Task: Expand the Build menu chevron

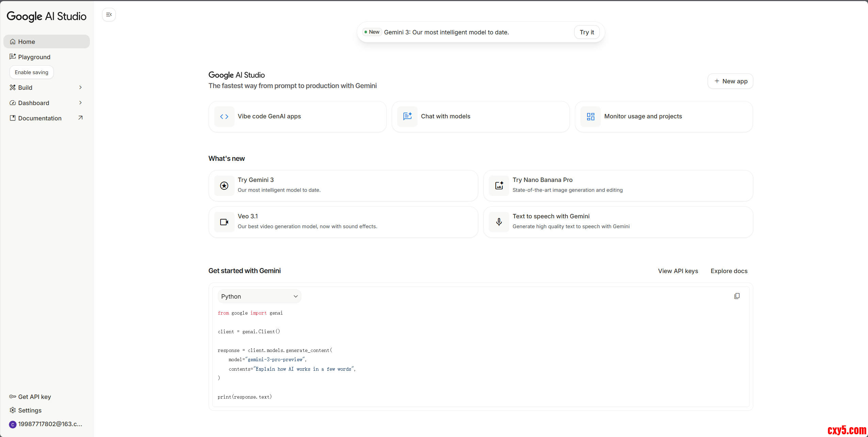Action: [x=81, y=87]
